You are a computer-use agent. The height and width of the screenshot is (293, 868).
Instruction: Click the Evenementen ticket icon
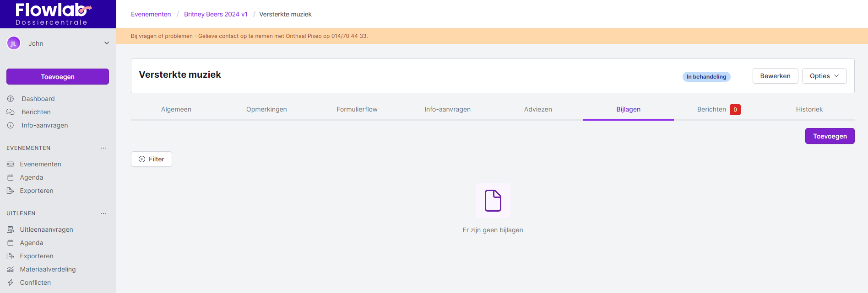(11, 164)
